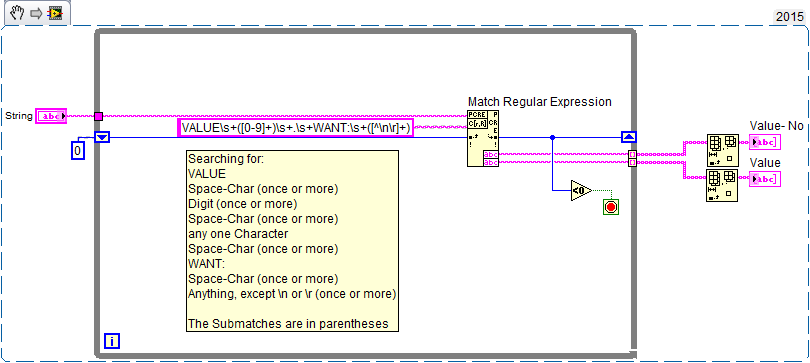The image size is (810, 363).
Task: Select the pink loop input tunnel
Action: pyautogui.click(x=99, y=116)
